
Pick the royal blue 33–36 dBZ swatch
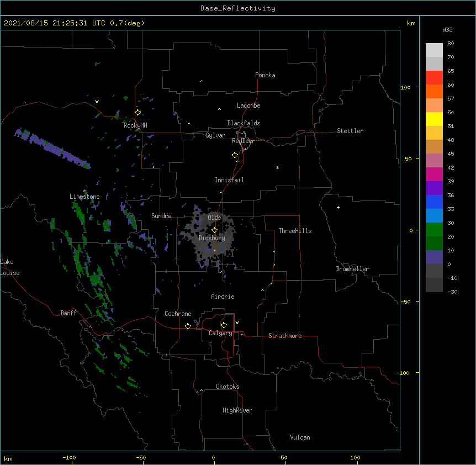(x=434, y=202)
